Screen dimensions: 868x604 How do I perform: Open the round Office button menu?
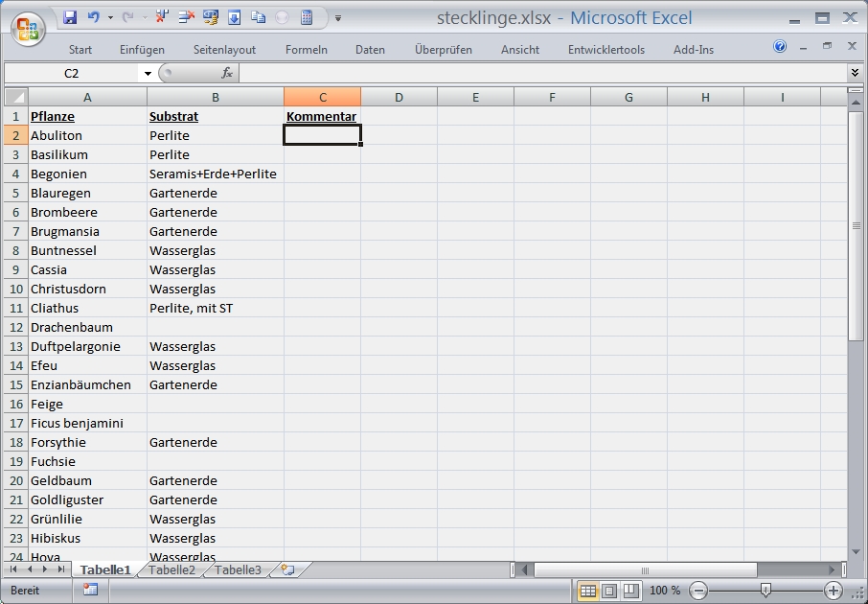(29, 26)
